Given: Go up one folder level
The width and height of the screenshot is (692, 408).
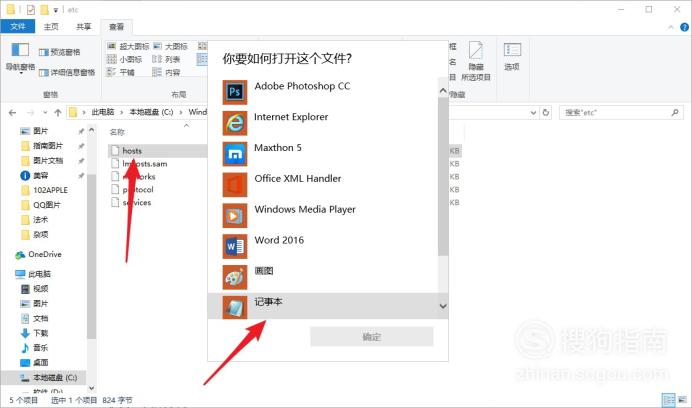Looking at the screenshot, I should coord(58,113).
